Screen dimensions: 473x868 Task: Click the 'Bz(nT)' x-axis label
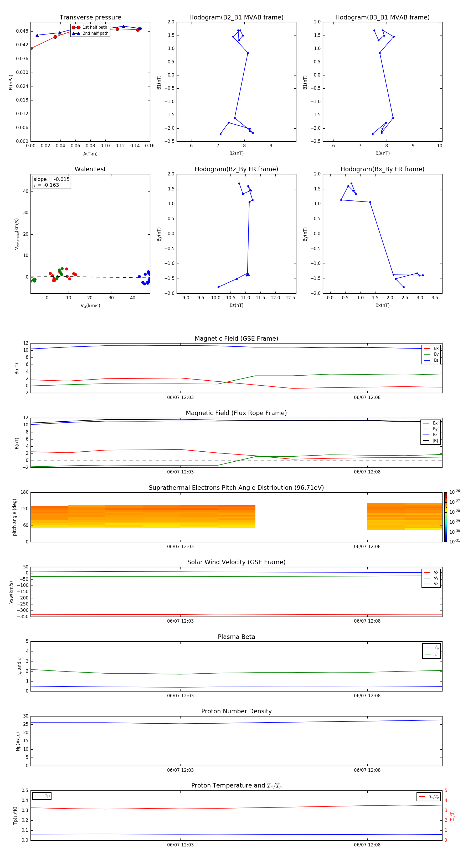[236, 306]
